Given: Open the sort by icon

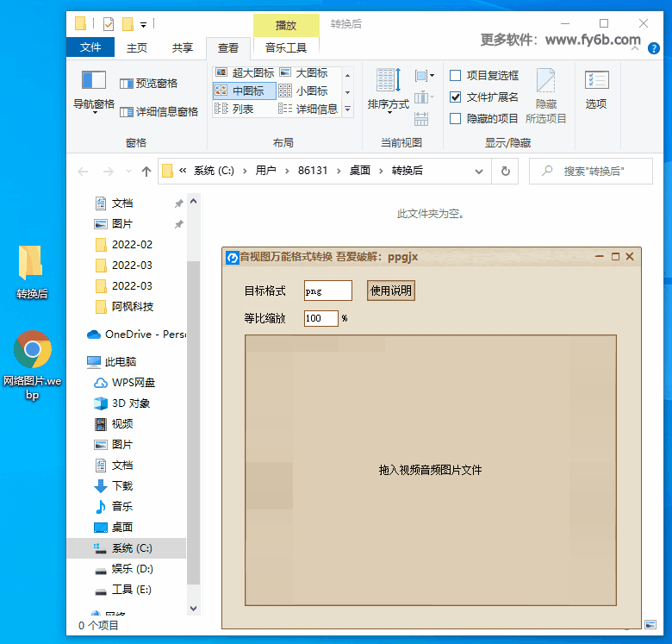Looking at the screenshot, I should pos(387,81).
